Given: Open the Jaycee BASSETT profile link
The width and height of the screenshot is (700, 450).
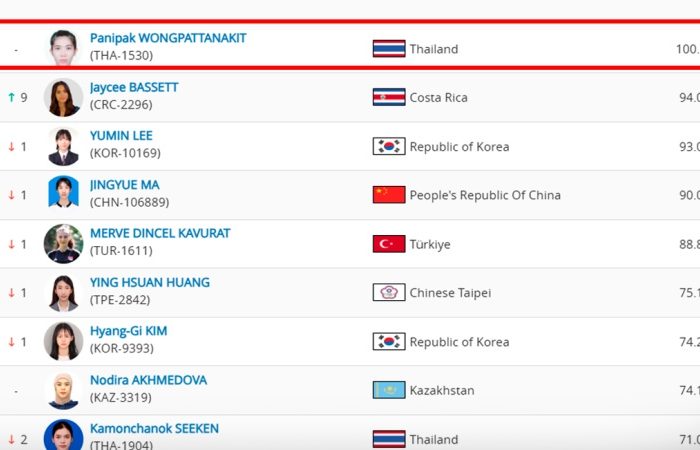Looking at the screenshot, I should pos(134,87).
